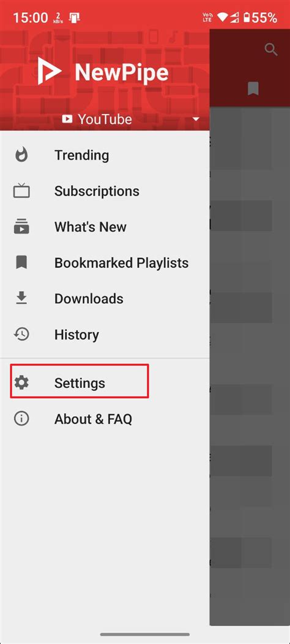
Task: Tap the Bookmarked Playlists bookmark icon
Action: point(21,262)
